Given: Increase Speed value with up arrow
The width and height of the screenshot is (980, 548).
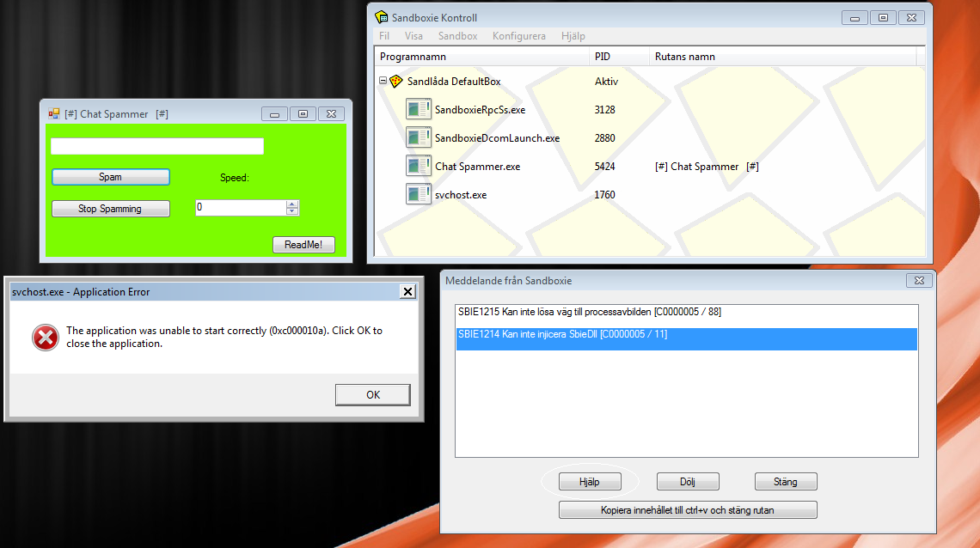Looking at the screenshot, I should [292, 204].
